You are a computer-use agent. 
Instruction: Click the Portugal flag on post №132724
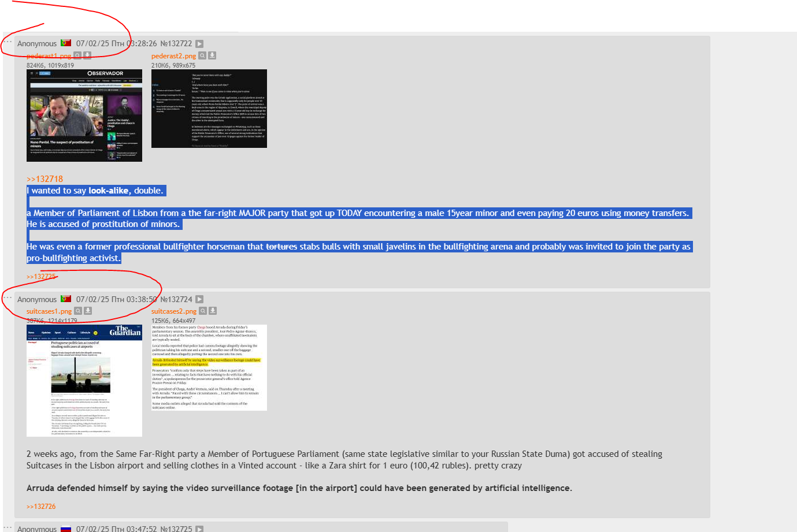coord(66,299)
